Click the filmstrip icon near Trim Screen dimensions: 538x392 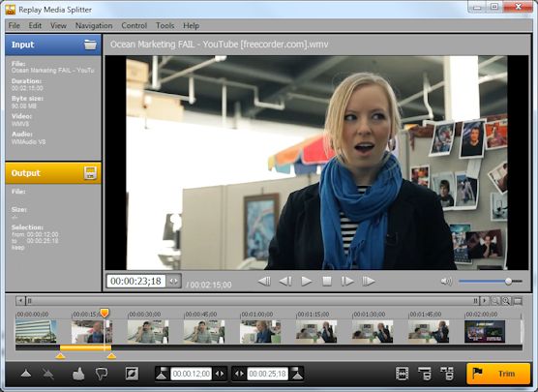click(x=403, y=374)
